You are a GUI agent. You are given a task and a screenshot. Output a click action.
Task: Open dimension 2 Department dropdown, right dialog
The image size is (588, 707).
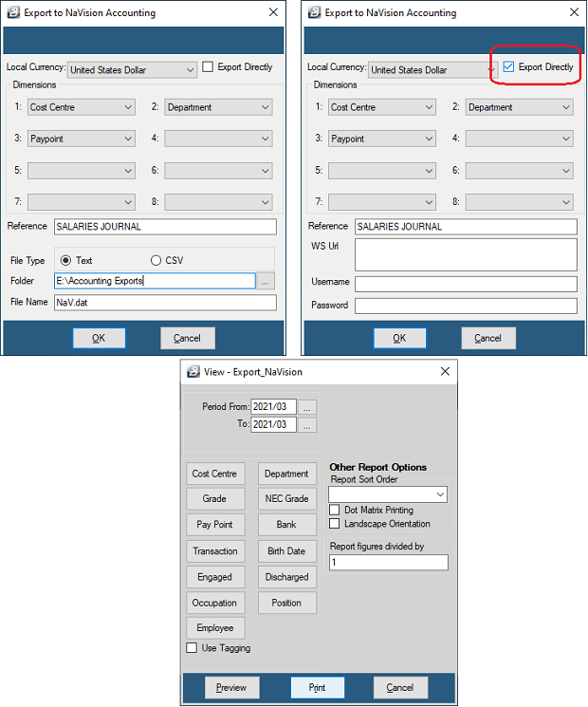click(x=519, y=107)
